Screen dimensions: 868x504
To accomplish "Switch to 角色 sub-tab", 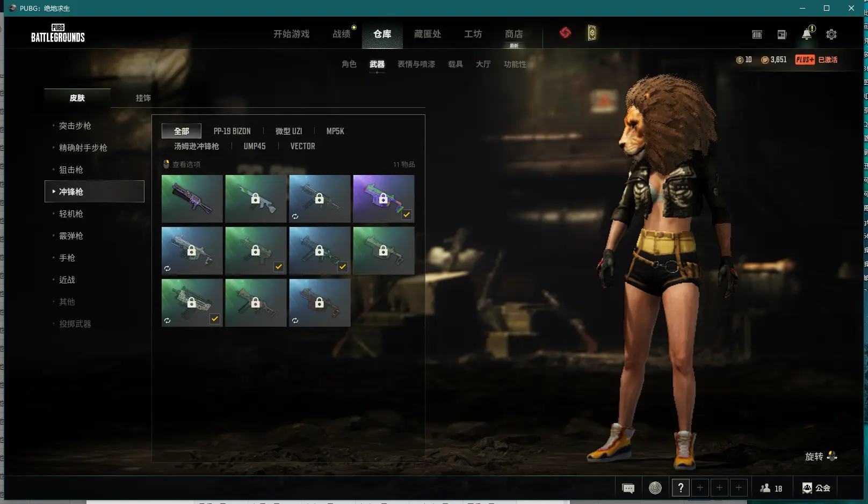I will coord(349,64).
